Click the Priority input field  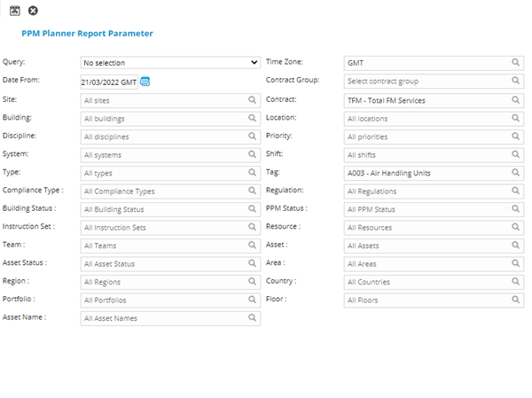coord(424,137)
